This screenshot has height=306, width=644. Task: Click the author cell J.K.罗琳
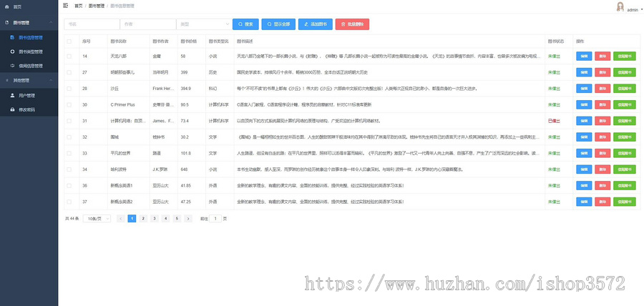tap(160, 169)
